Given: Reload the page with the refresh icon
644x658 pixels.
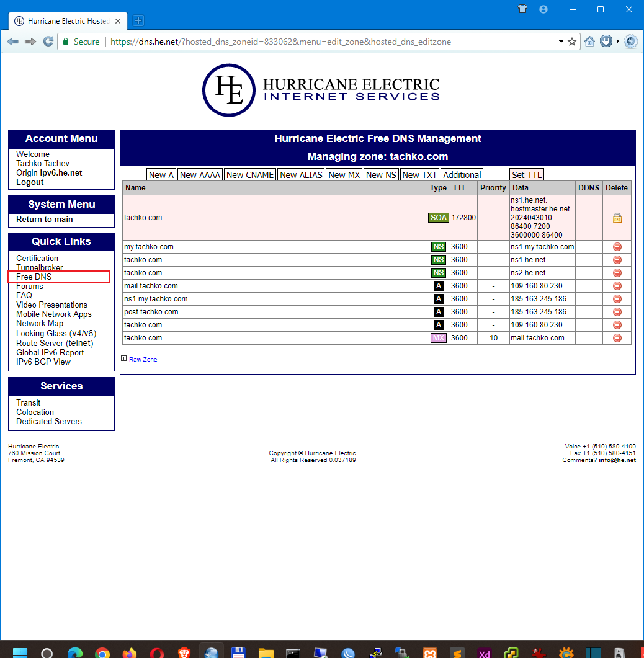Looking at the screenshot, I should [48, 42].
